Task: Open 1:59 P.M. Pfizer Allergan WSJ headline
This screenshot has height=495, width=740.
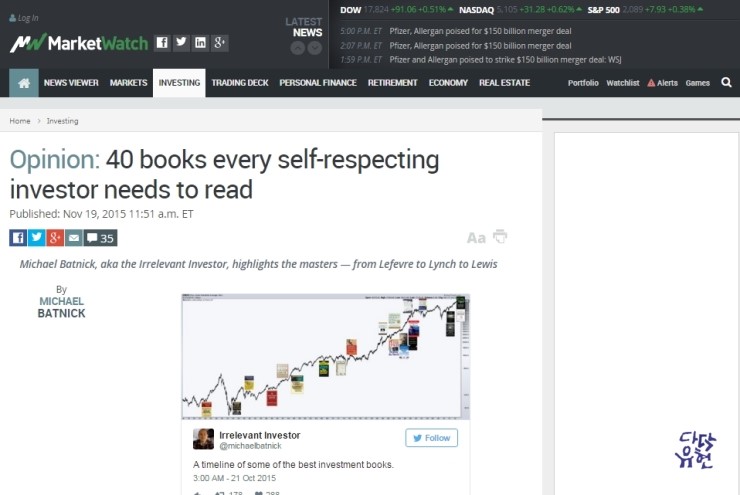Action: (505, 60)
